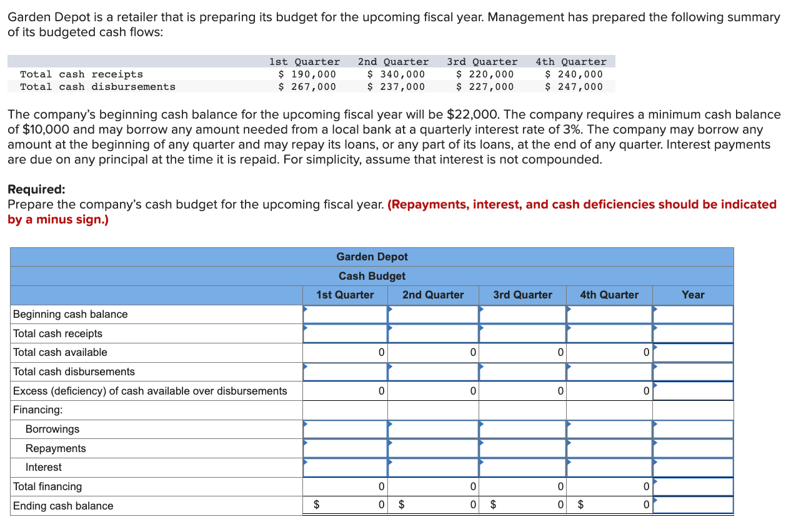The image size is (791, 532).
Task: Select Total cash receipts Year cell
Action: click(x=693, y=333)
